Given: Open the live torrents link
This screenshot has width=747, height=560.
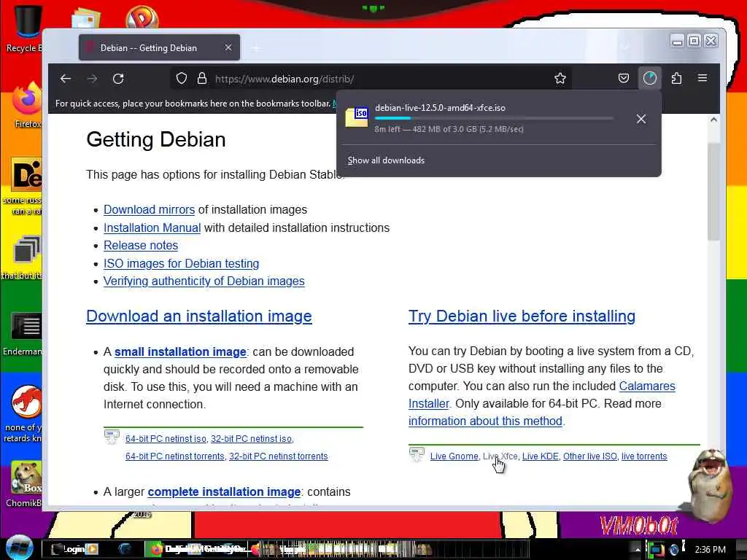Looking at the screenshot, I should pyautogui.click(x=644, y=456).
